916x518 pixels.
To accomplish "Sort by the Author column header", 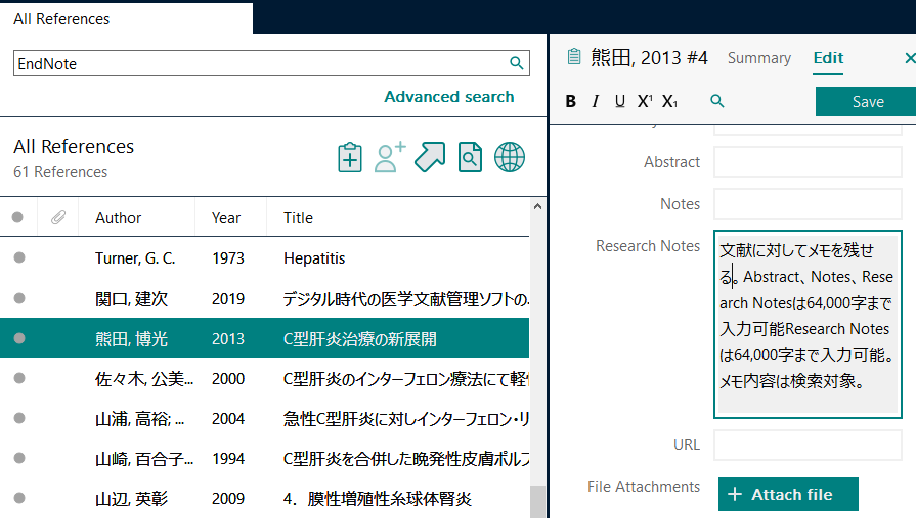I will 118,218.
